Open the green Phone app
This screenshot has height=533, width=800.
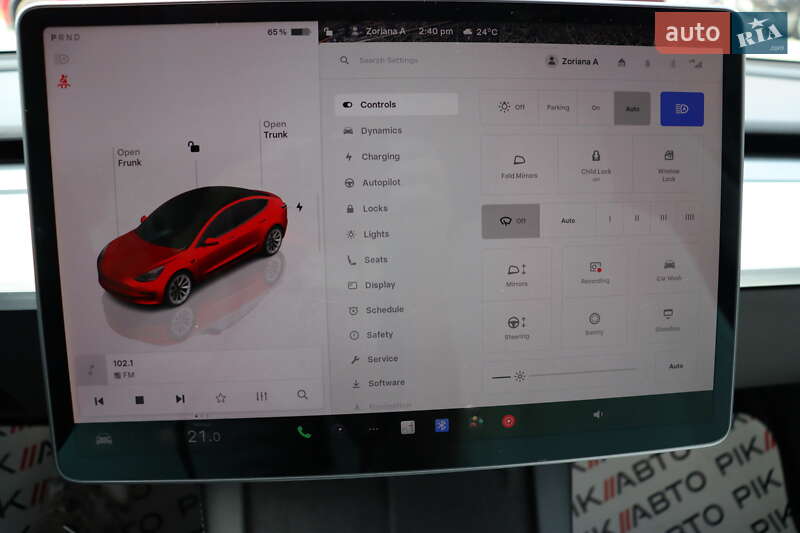304,433
